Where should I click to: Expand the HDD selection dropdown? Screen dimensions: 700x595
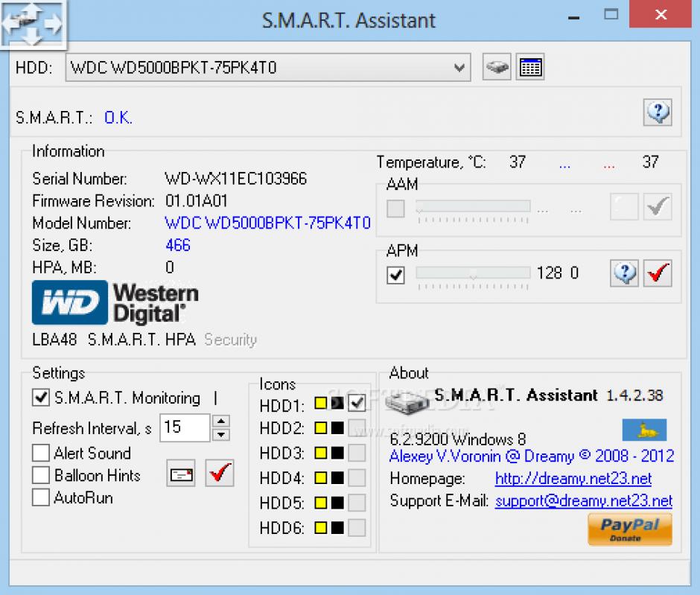click(460, 68)
